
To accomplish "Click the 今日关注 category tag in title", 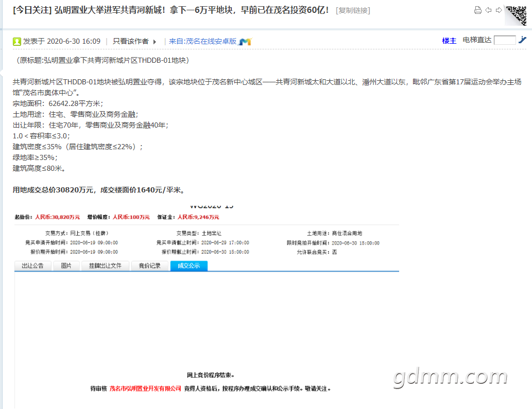I will coord(31,10).
